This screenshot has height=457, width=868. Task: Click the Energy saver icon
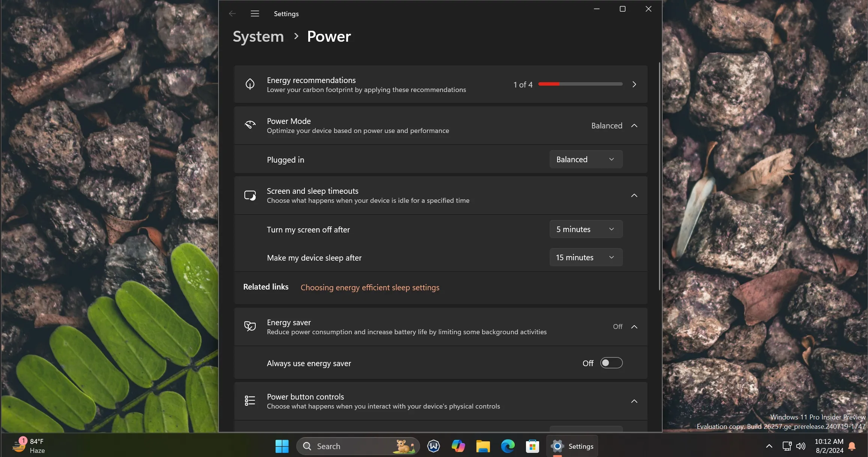tap(250, 326)
